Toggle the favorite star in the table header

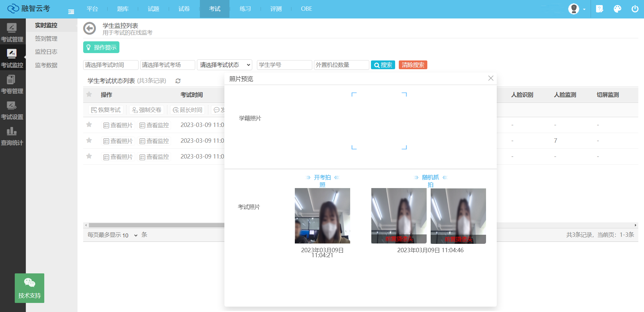click(x=89, y=94)
